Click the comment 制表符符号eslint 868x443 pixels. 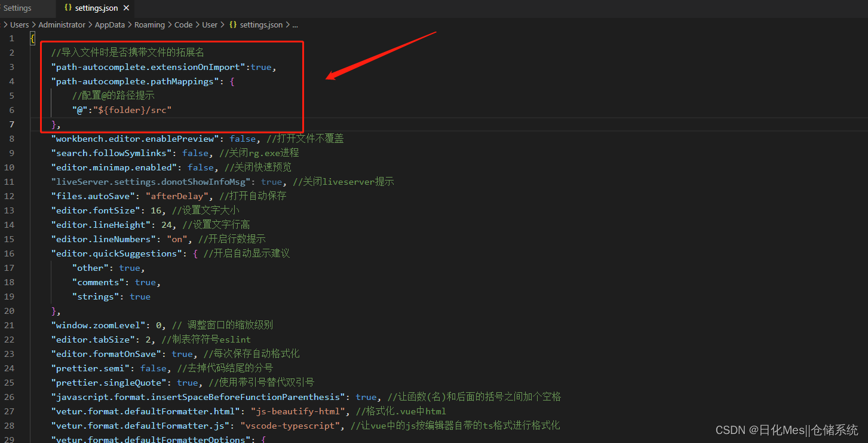[206, 340]
